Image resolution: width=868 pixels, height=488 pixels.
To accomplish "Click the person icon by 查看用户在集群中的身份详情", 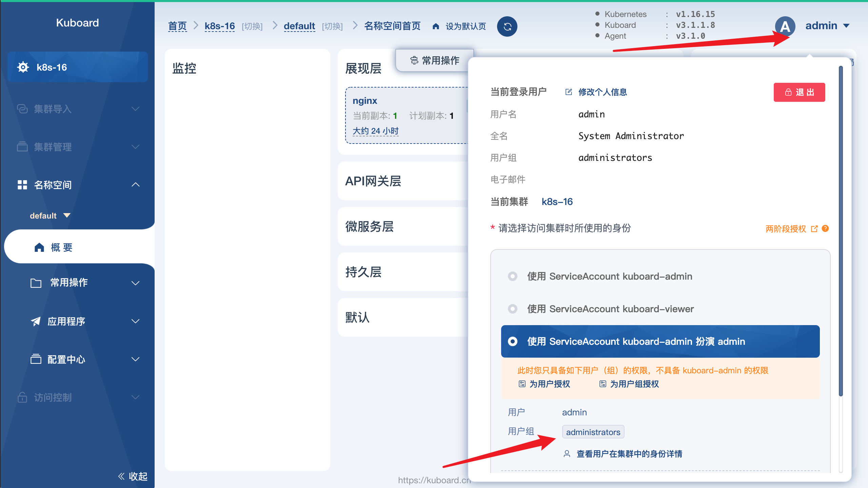I will tap(567, 454).
